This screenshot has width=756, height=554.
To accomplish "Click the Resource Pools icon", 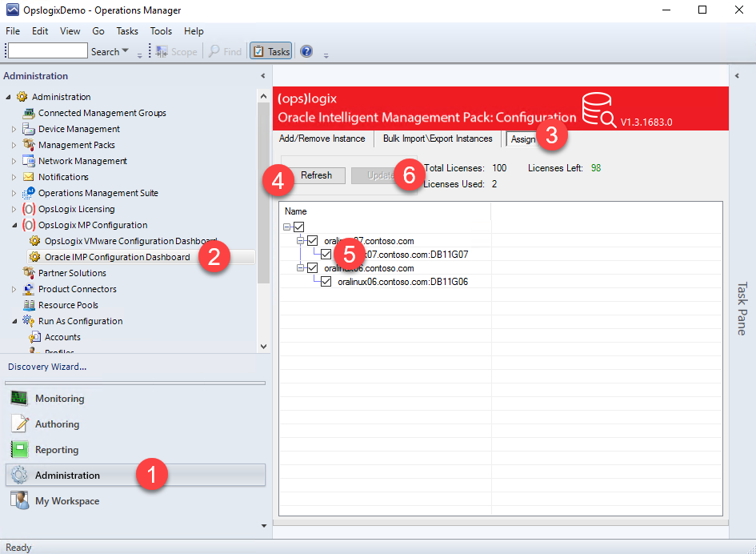I will (29, 305).
